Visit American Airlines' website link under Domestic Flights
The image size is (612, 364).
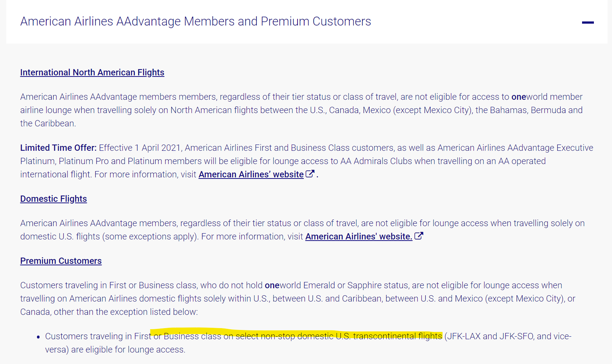(x=358, y=237)
